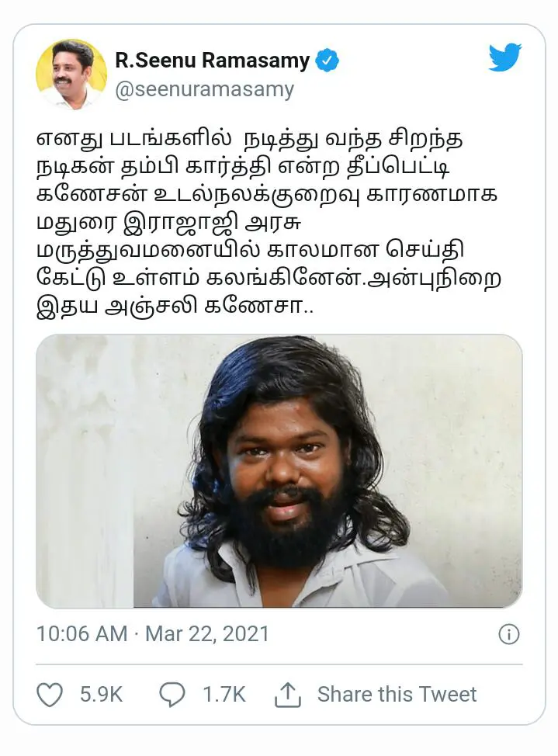558x756 pixels.
Task: Click the share upload arrow icon
Action: pos(287,695)
